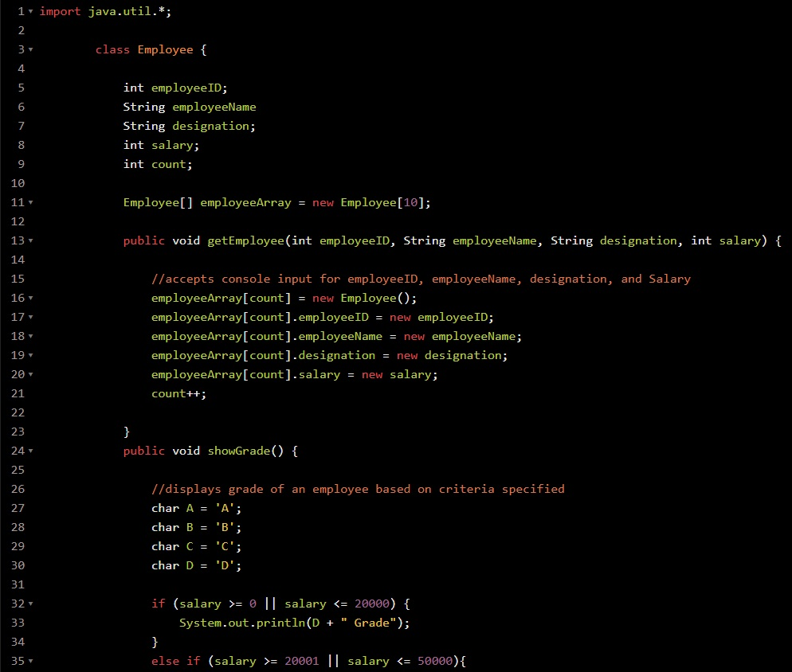
Task: Click closing brace on line 23
Action: (126, 432)
